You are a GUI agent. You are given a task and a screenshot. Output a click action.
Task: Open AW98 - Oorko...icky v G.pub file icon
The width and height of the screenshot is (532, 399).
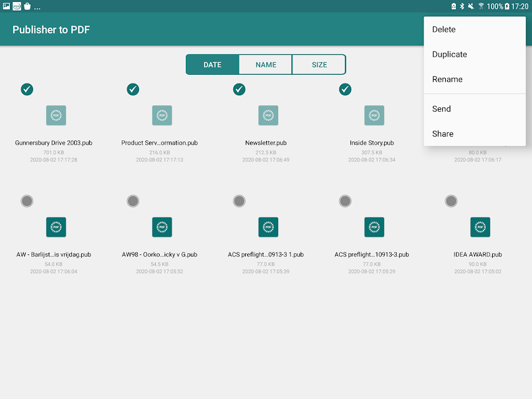coord(162,227)
